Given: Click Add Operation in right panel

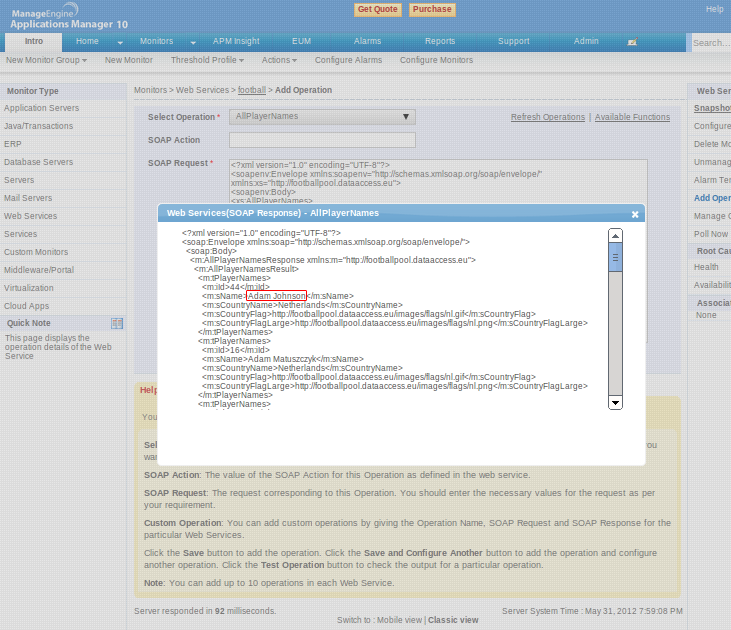Looking at the screenshot, I should (712, 198).
